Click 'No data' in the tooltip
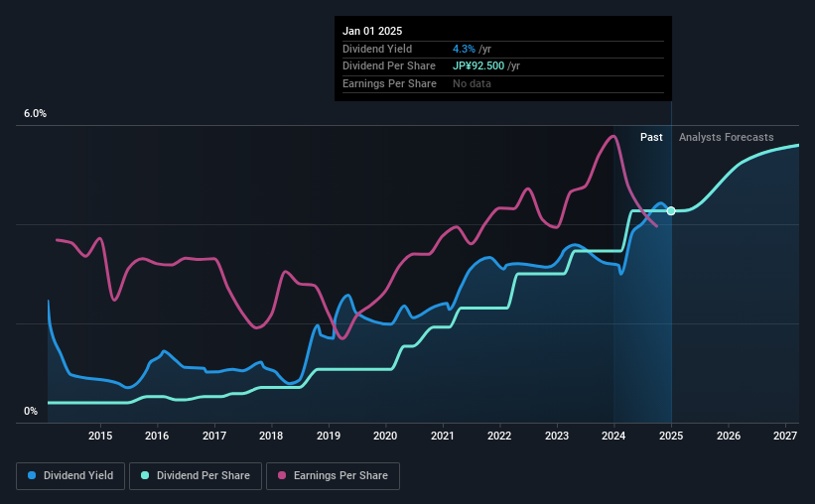The image size is (815, 504). (472, 83)
